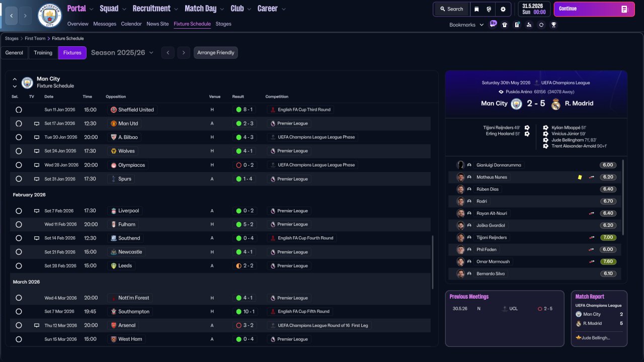Select the Sheffield United fixture radio button

[x=19, y=110]
